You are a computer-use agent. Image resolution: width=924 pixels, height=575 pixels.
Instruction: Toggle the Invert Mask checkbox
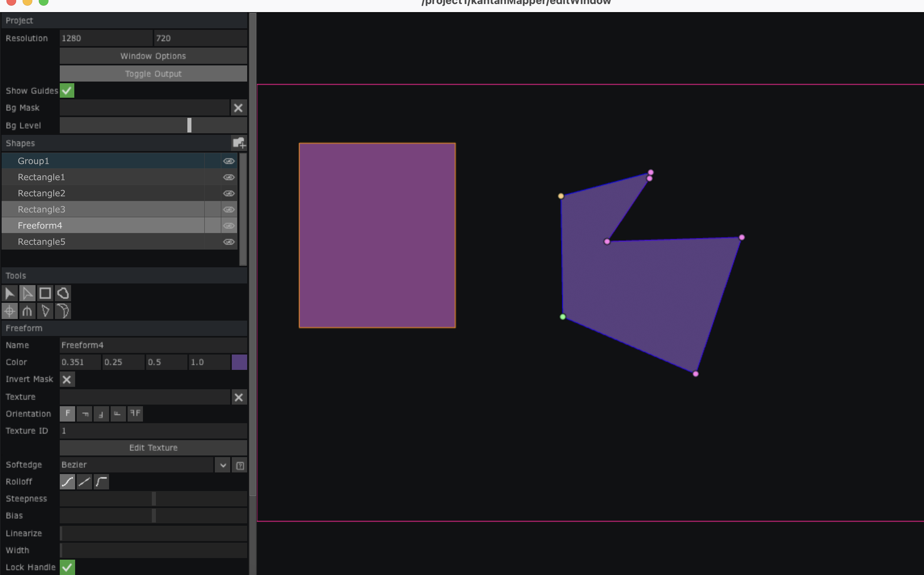(67, 380)
